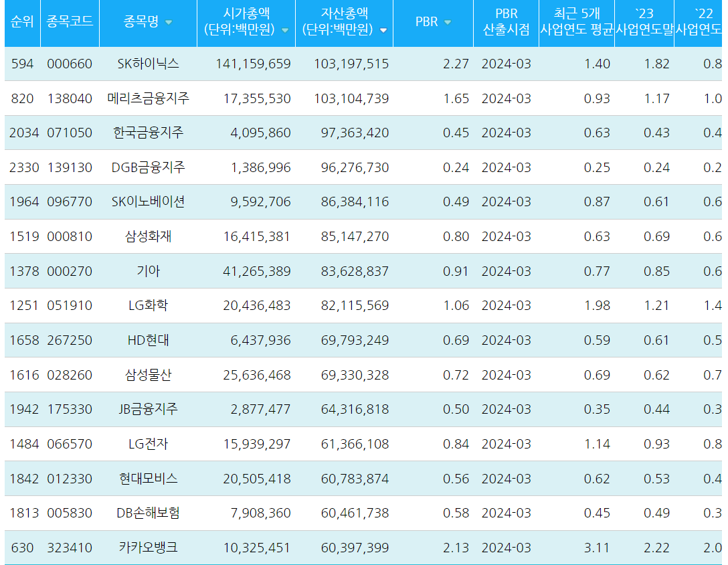The width and height of the screenshot is (728, 565).
Task: Select total assets value 82,115,569
Action: (355, 305)
